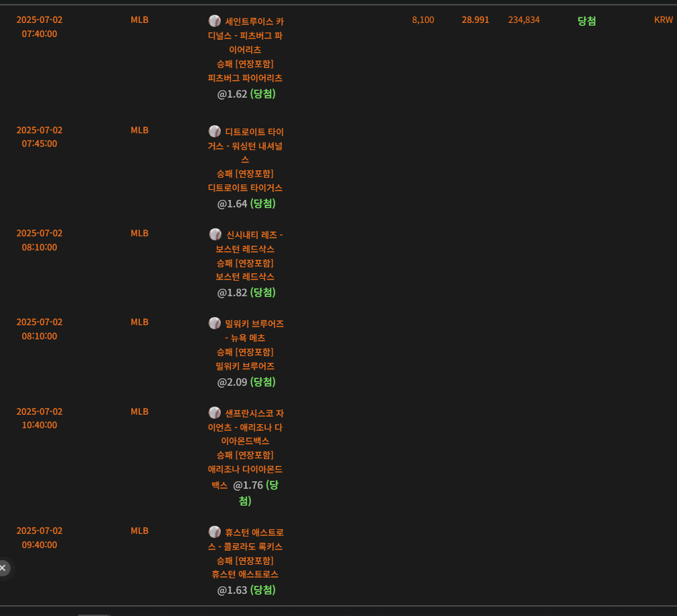
Task: Click odds @2.09 for 밀워키 브루어즈
Action: [x=232, y=382]
